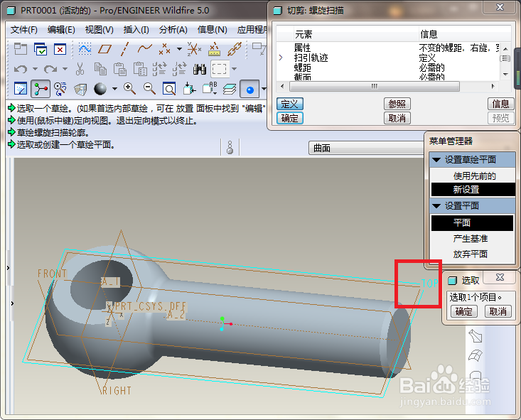521x420 pixels.
Task: Click the Redo arrow icon
Action: 50,69
